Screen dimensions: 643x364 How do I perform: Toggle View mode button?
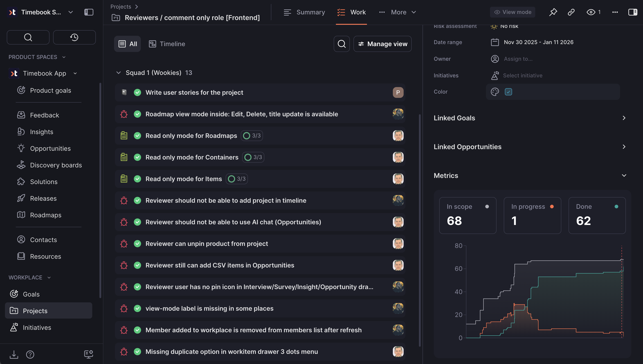(x=513, y=12)
